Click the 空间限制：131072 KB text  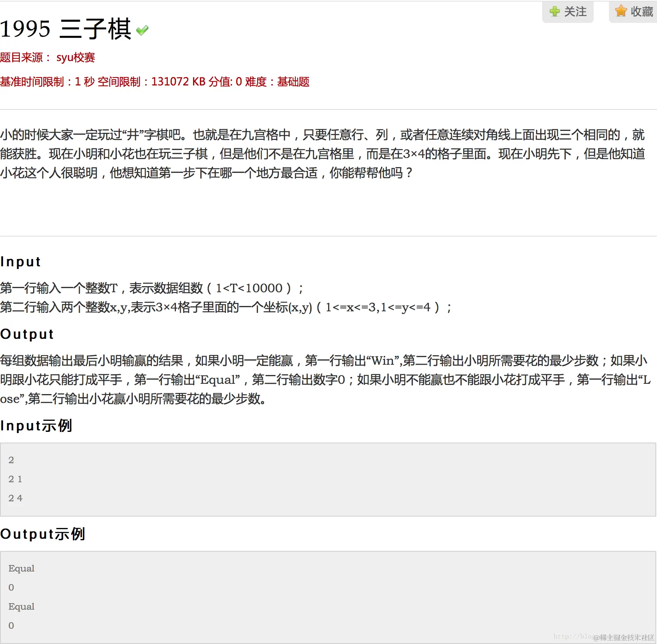(151, 82)
